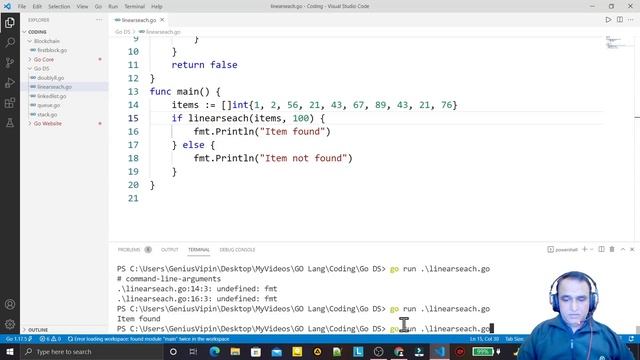Maximize the terminal panel size
640x360 pixels.
click(623, 249)
